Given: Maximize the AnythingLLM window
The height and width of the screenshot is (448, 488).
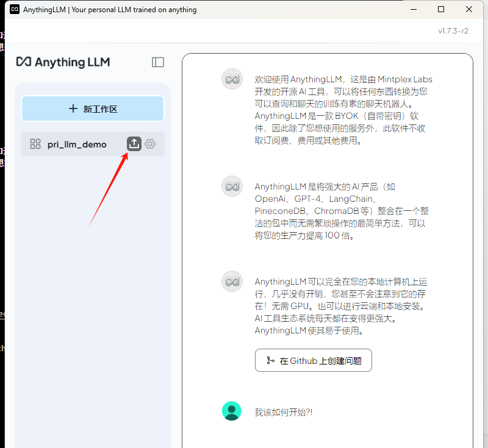Looking at the screenshot, I should pyautogui.click(x=441, y=9).
